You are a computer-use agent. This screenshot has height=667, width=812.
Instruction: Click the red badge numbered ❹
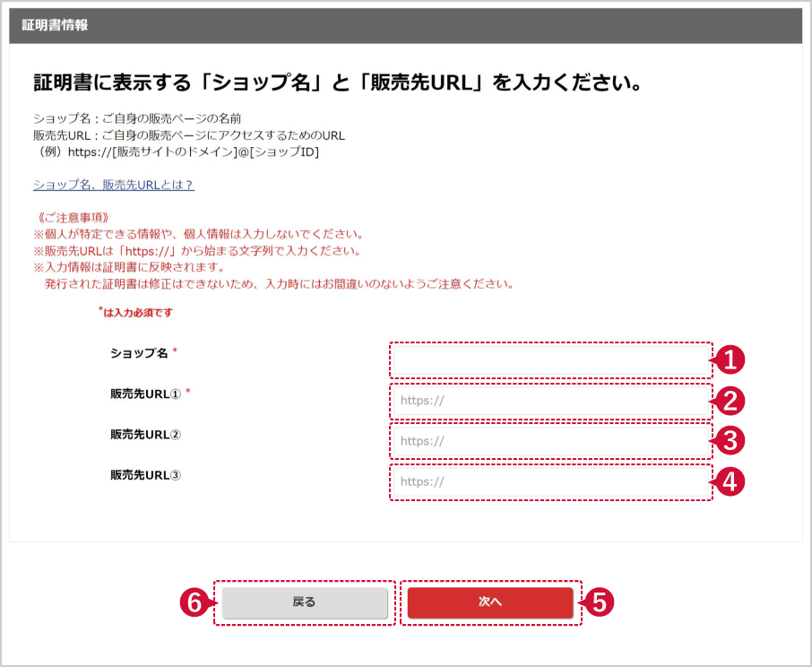tap(731, 481)
